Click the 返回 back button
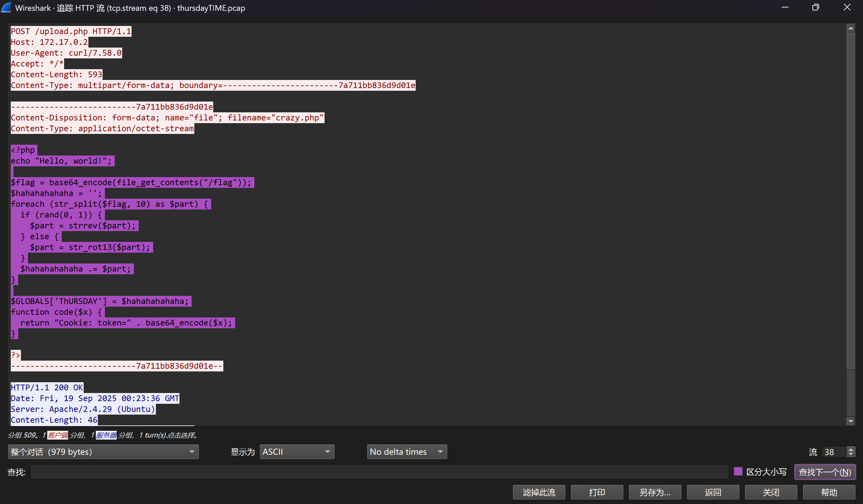The image size is (863, 504). [x=713, y=492]
